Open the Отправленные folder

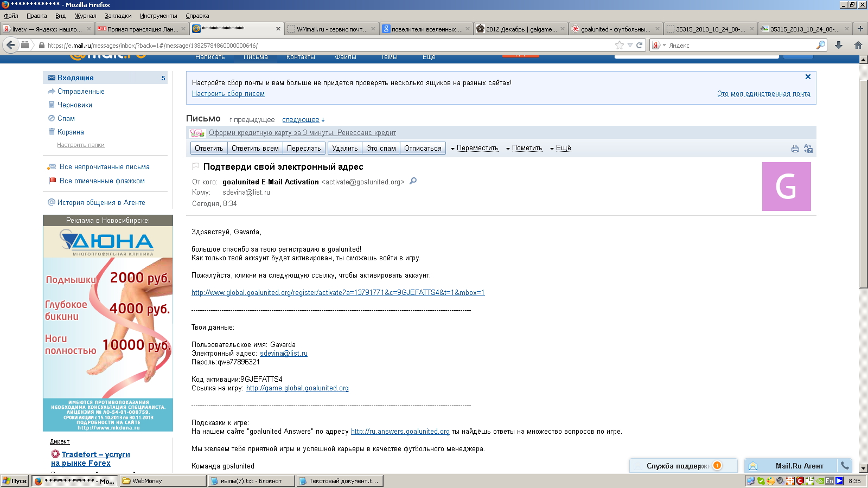pos(81,92)
